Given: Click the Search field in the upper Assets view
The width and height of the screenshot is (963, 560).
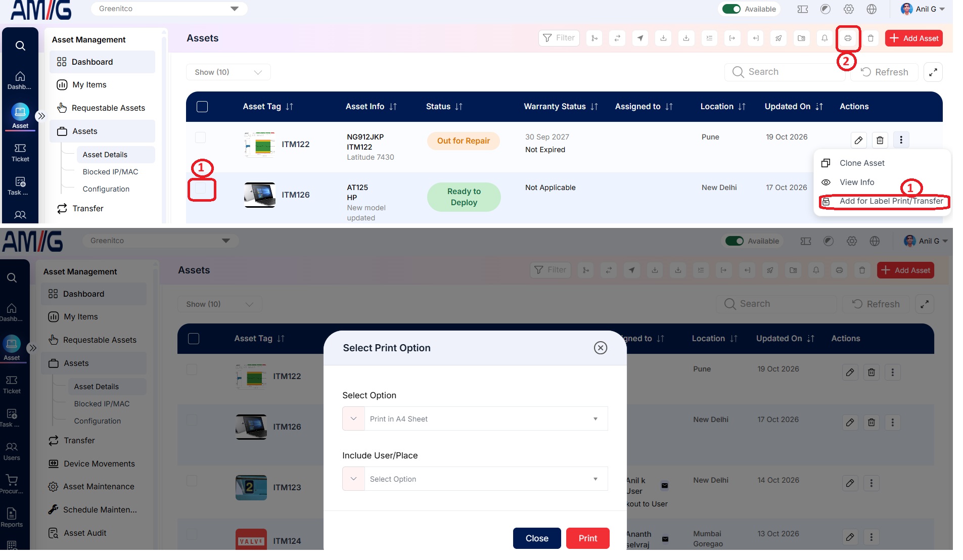Looking at the screenshot, I should [x=785, y=72].
